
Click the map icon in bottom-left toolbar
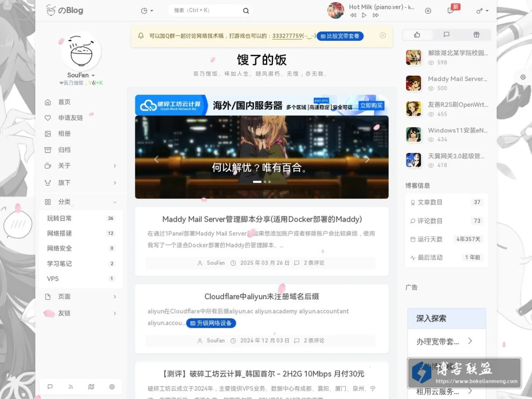pos(91,387)
